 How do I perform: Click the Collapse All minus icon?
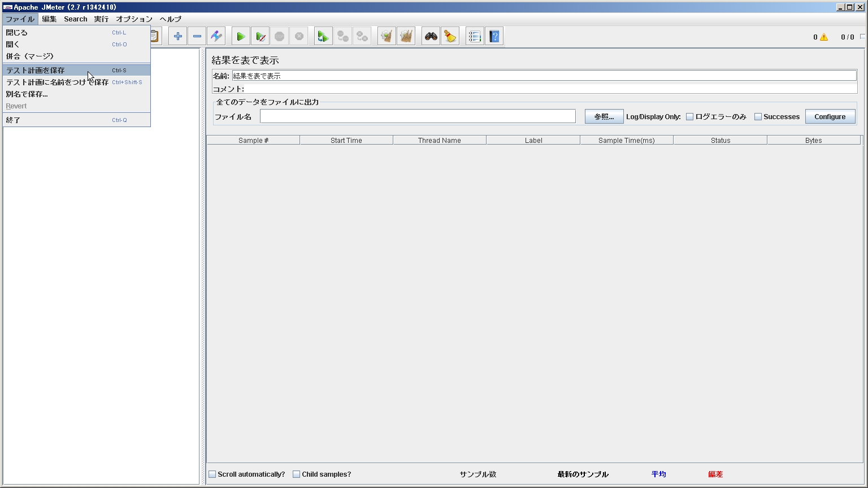click(197, 37)
